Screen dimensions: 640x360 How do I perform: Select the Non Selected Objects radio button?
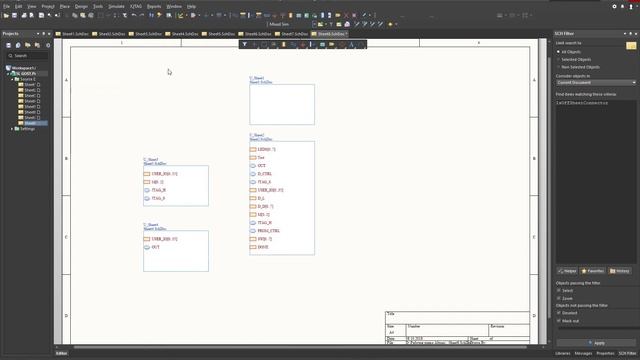(x=558, y=67)
